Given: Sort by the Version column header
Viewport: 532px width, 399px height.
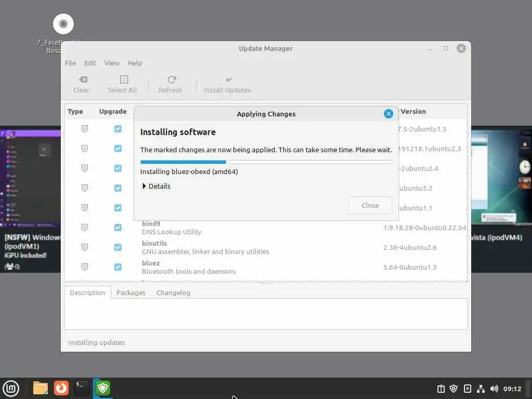Looking at the screenshot, I should click(x=413, y=111).
